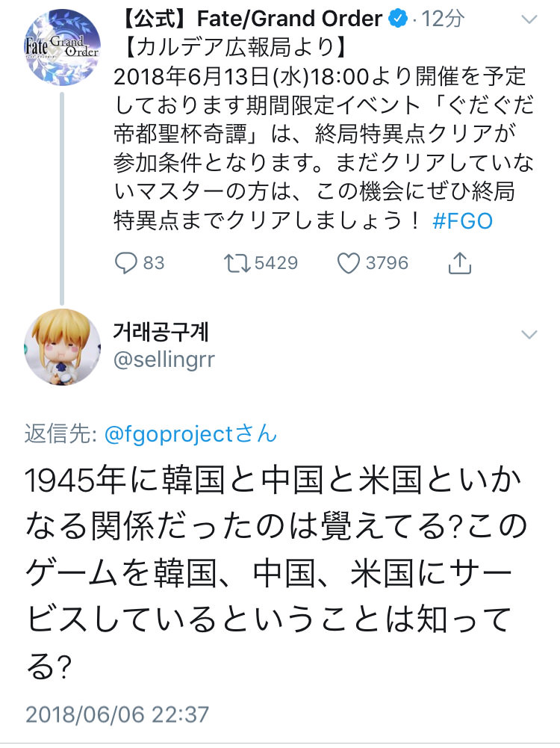Image resolution: width=560 pixels, height=748 pixels.
Task: Open the #FGO hashtag link
Action: pyautogui.click(x=462, y=221)
